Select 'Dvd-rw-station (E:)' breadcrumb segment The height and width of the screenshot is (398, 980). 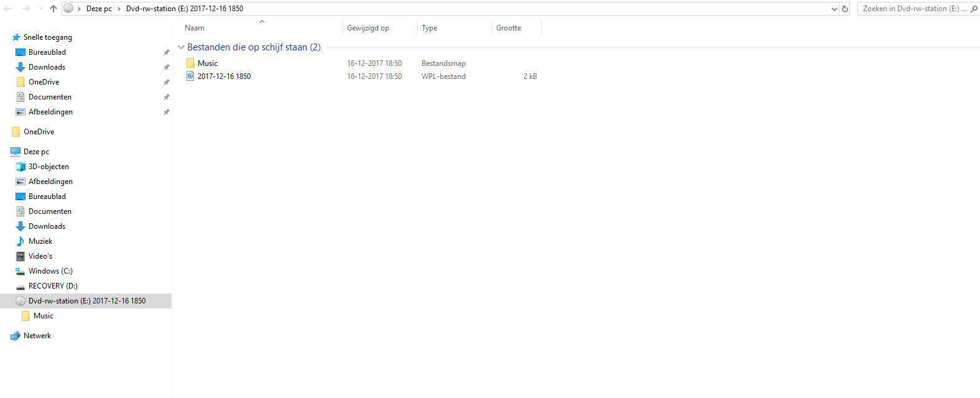[x=185, y=9]
